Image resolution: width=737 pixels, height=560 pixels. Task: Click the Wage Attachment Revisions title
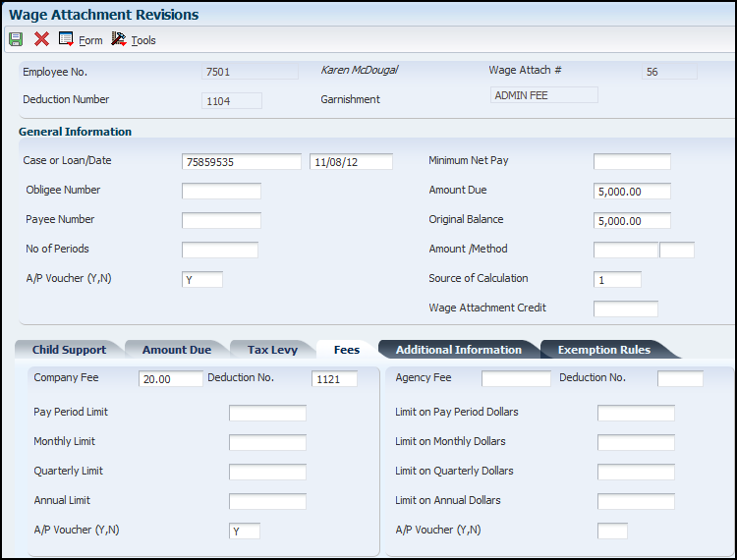pos(104,15)
